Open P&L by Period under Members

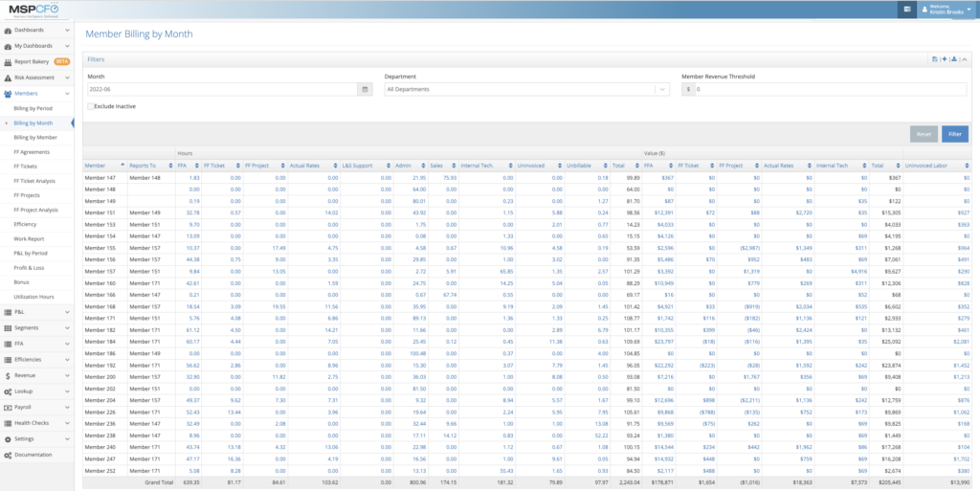pos(31,254)
